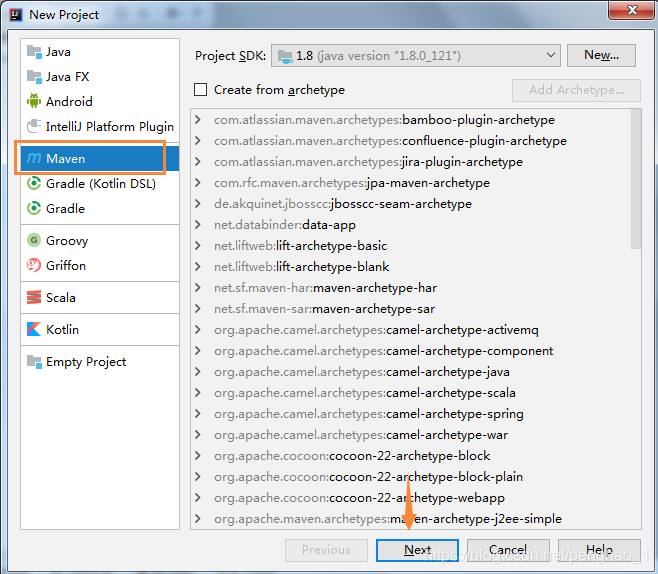
Task: Click the IntelliJ icon in the title bar
Action: point(16,15)
